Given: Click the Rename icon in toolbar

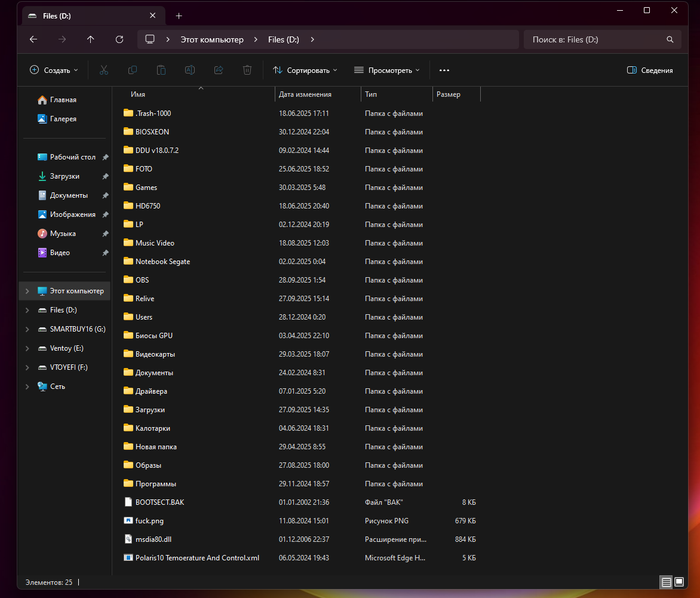Looking at the screenshot, I should 190,70.
